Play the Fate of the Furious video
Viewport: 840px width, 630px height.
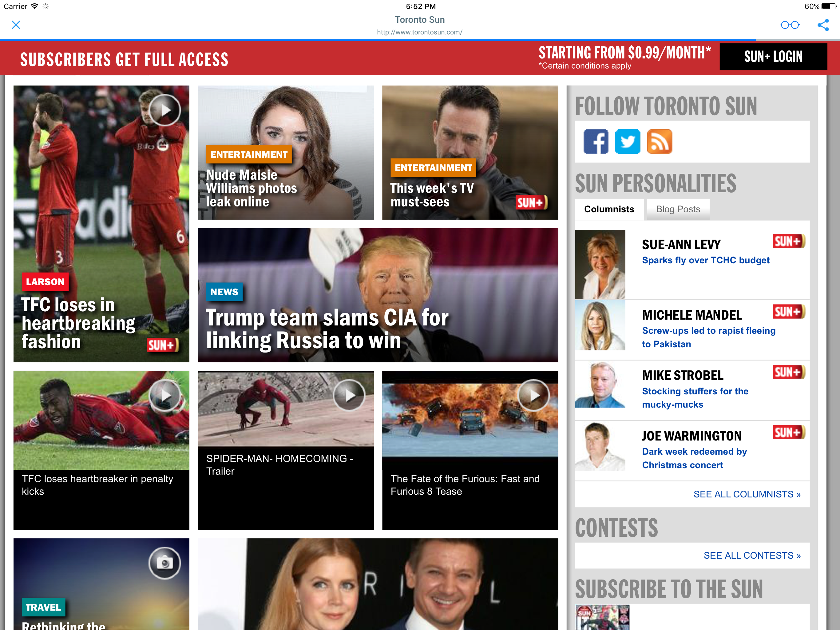(x=533, y=395)
